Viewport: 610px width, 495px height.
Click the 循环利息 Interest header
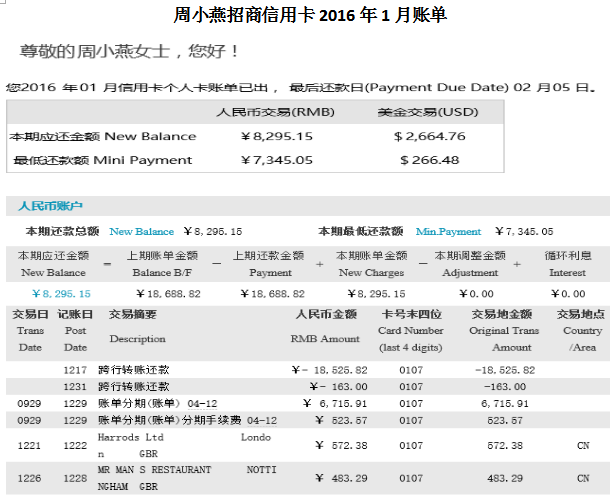(x=567, y=264)
